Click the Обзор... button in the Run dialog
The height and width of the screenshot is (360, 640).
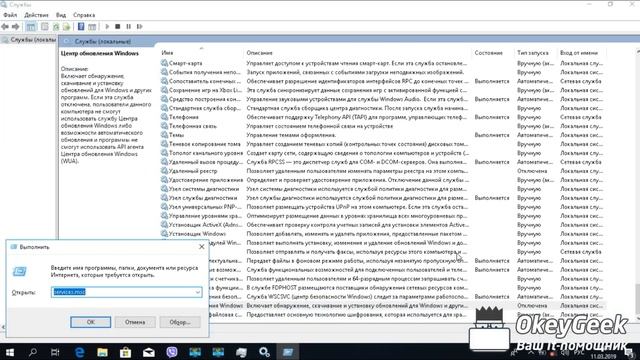pyautogui.click(x=180, y=322)
